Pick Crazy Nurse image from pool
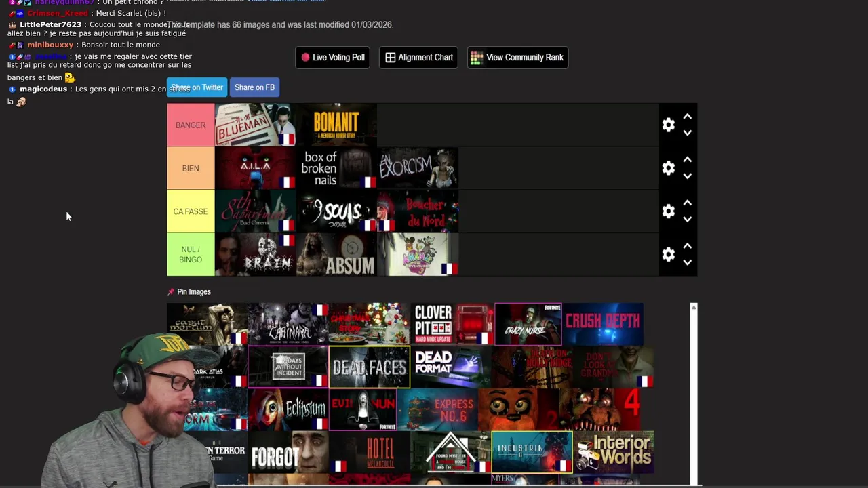Viewport: 868px width, 488px height. click(528, 324)
